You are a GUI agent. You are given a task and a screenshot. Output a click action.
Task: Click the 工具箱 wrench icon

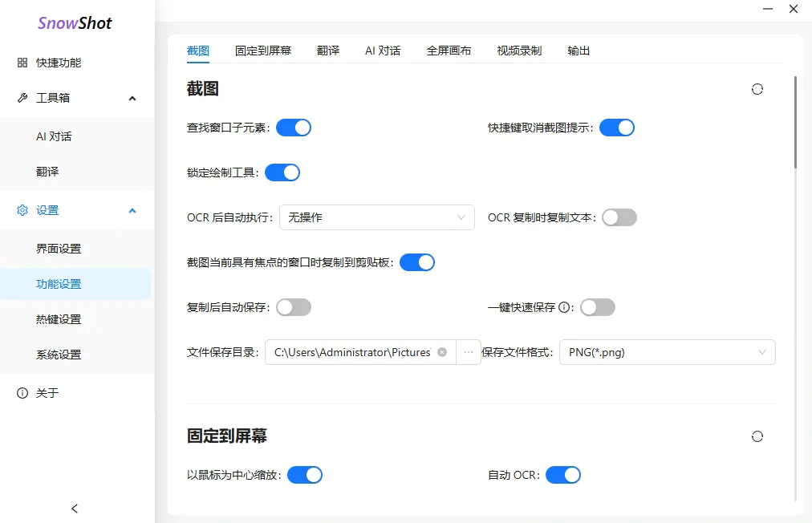(21, 98)
